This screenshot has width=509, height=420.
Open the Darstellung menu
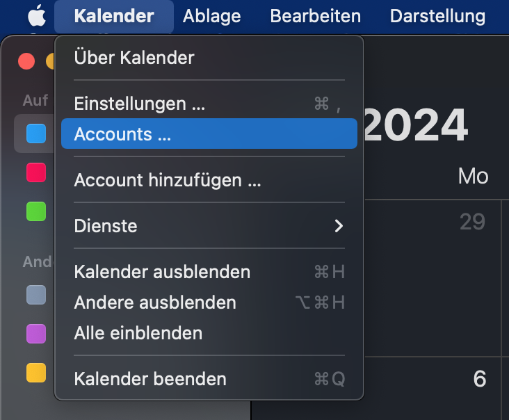(437, 16)
